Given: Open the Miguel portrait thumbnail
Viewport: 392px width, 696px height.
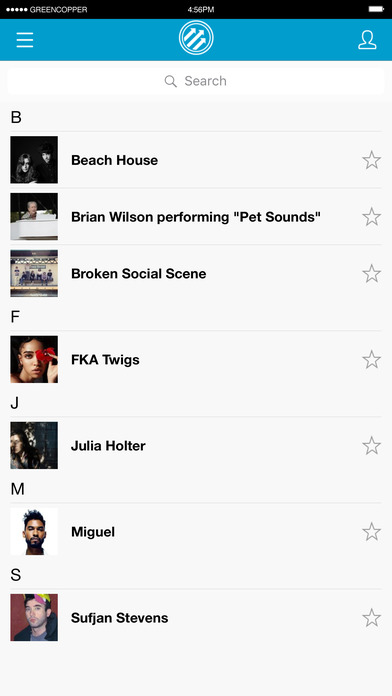Looking at the screenshot, I should pos(34,532).
